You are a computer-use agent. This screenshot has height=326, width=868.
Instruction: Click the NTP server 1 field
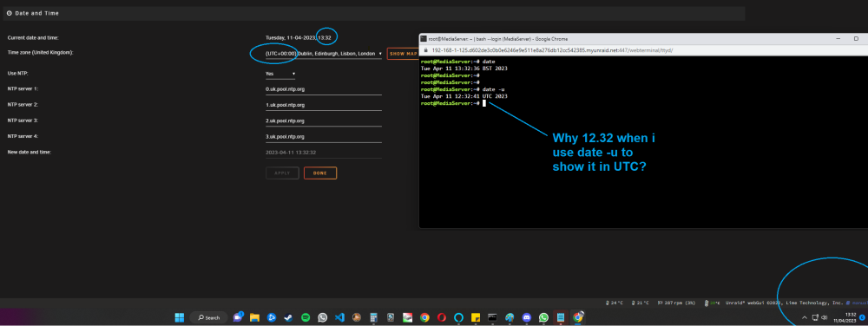coord(323,89)
